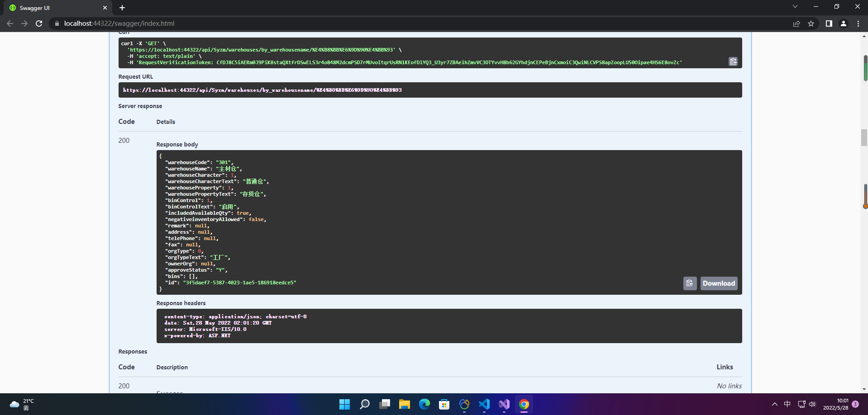
Task: Click the Server response heading
Action: (140, 106)
